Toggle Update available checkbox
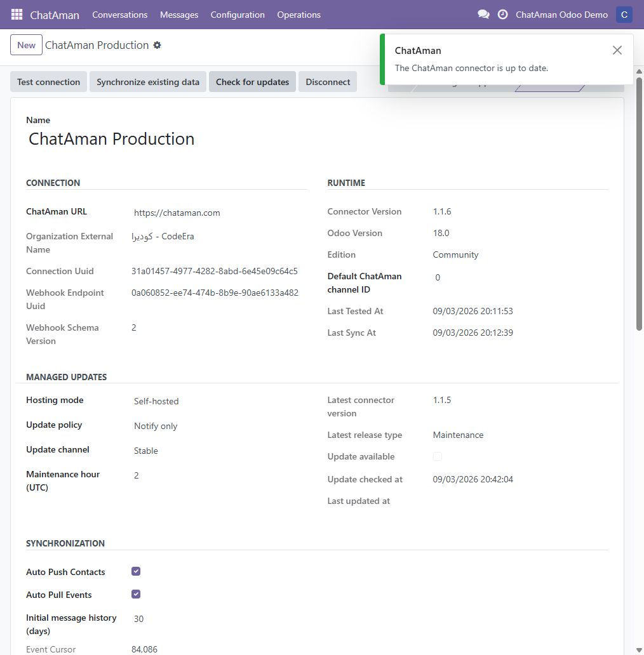 point(437,456)
